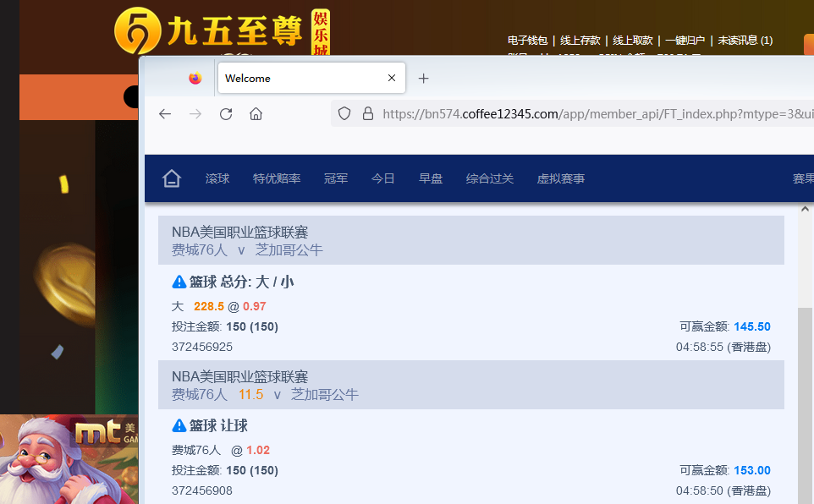Click 线上存款 link in casino window
This screenshot has height=504, width=814.
[580, 41]
